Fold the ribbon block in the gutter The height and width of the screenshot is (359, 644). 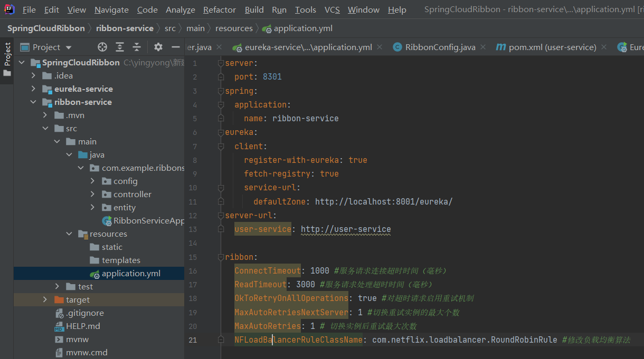tap(221, 257)
